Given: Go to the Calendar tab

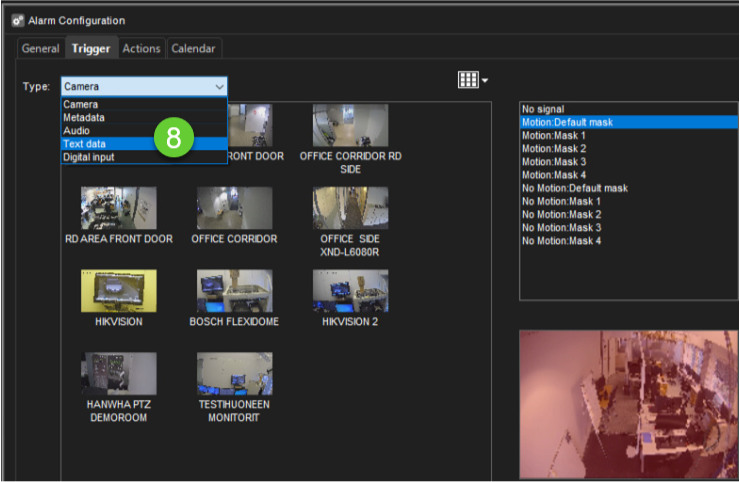Looking at the screenshot, I should click(193, 48).
